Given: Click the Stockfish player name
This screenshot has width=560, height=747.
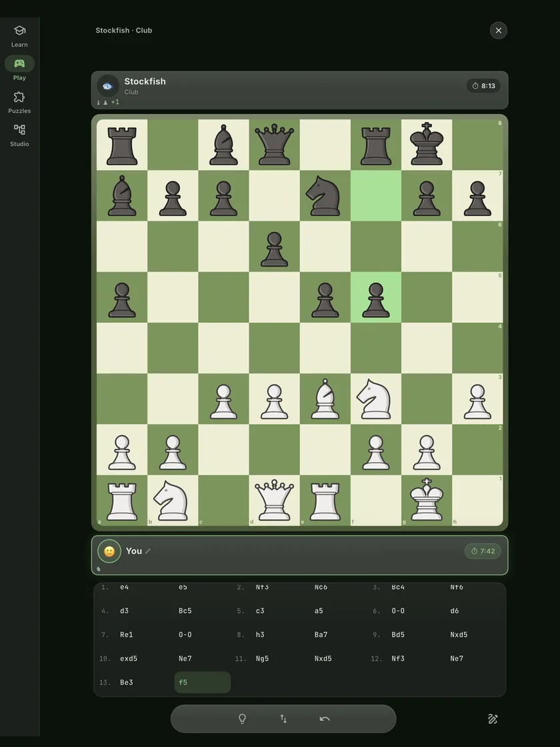Looking at the screenshot, I should pyautogui.click(x=145, y=81).
